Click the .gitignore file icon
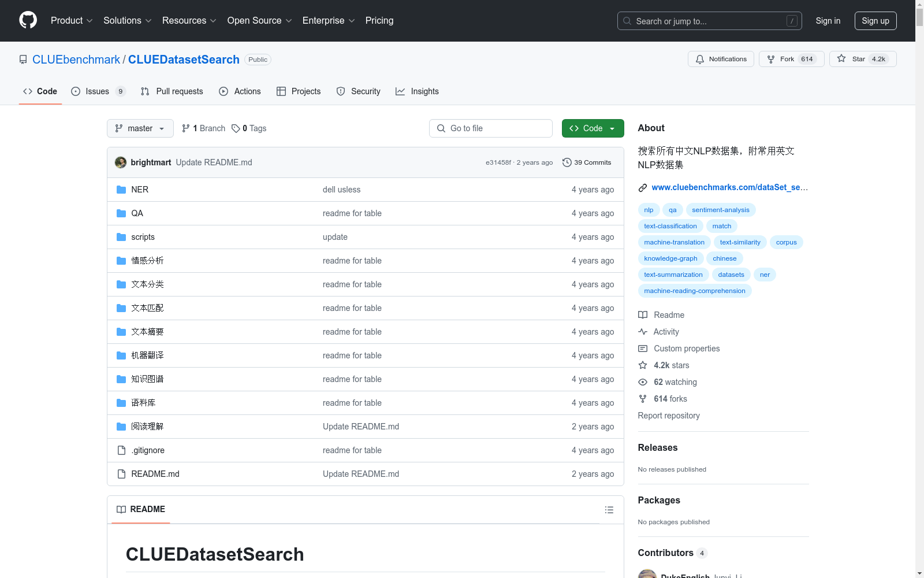The image size is (924, 578). pos(121,450)
